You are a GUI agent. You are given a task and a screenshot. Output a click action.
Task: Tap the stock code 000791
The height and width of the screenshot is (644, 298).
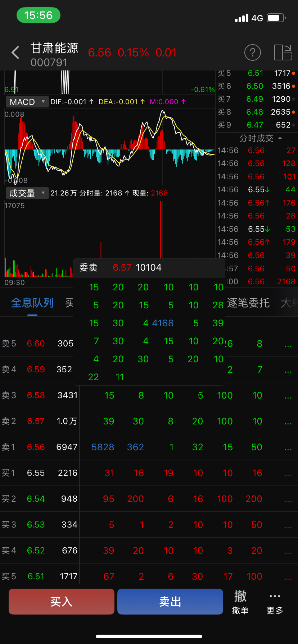click(x=49, y=63)
